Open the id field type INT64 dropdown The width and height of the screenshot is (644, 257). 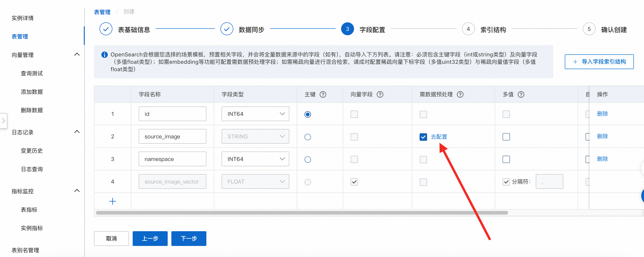click(x=255, y=114)
